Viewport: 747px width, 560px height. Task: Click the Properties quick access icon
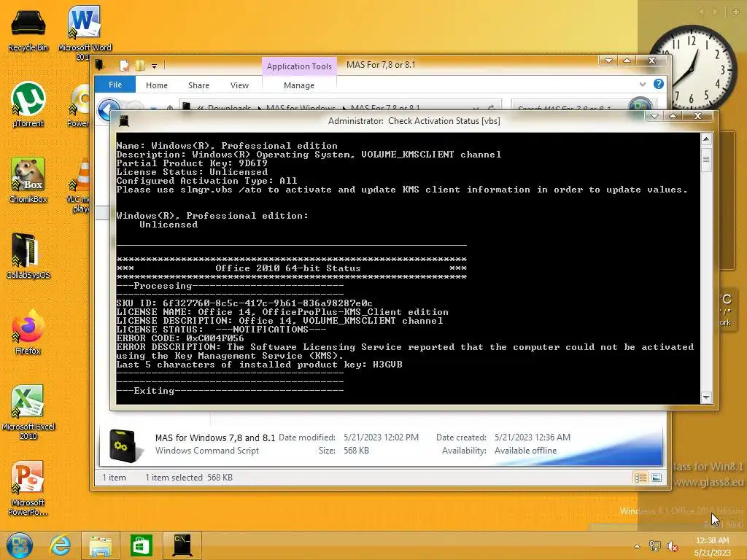[x=124, y=65]
